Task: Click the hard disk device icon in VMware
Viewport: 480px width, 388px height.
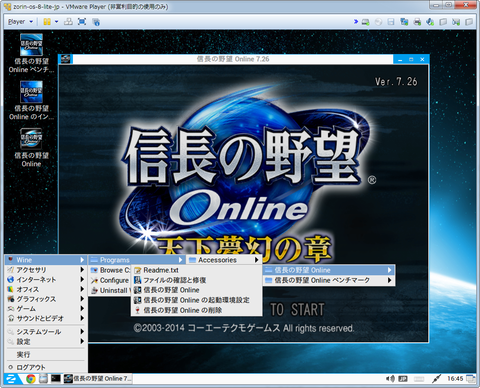Action: [366, 22]
